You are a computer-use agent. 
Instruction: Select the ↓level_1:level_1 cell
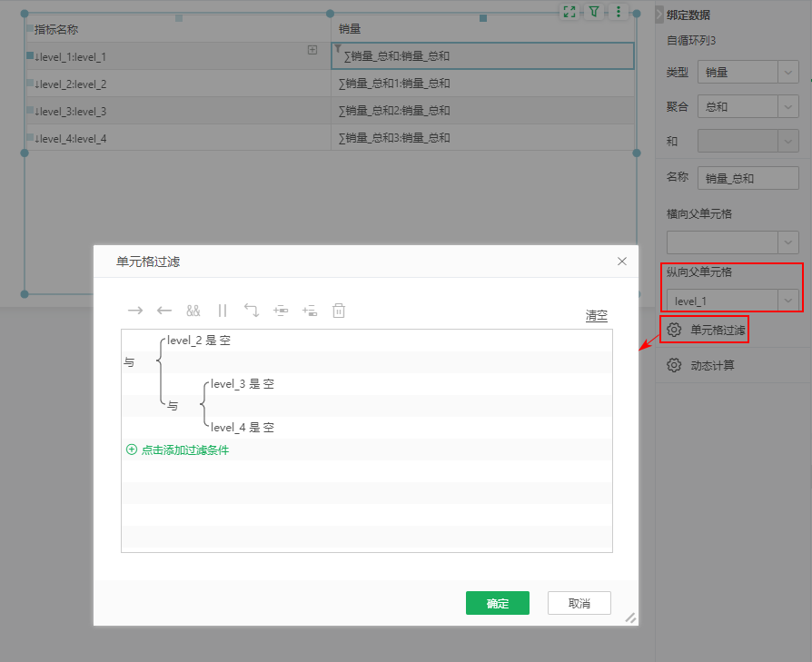coord(179,56)
